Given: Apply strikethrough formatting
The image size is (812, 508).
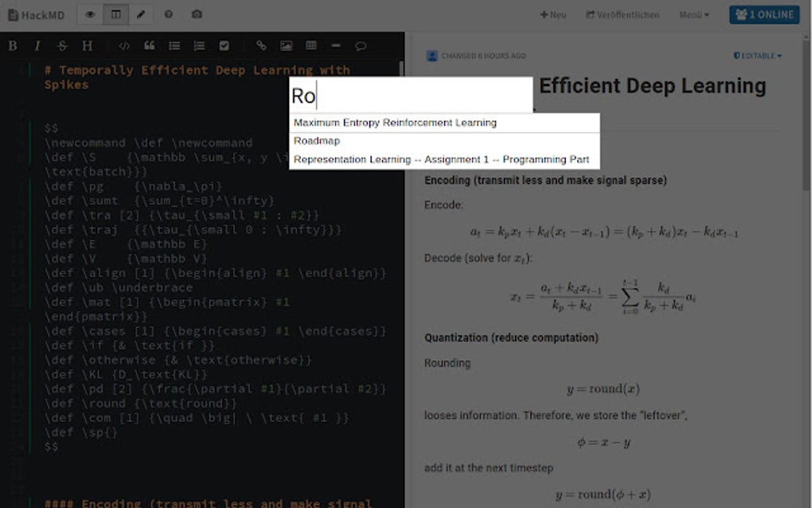Looking at the screenshot, I should (x=61, y=45).
